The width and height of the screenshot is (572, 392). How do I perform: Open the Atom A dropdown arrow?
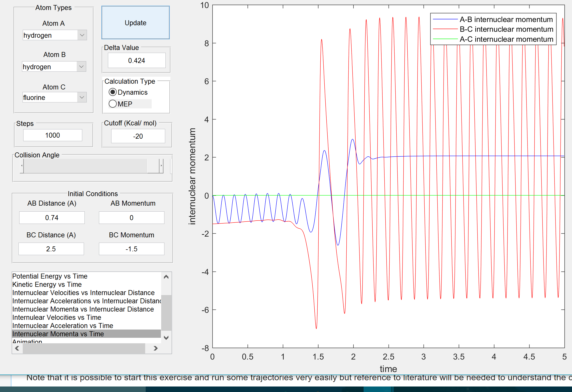(x=82, y=35)
